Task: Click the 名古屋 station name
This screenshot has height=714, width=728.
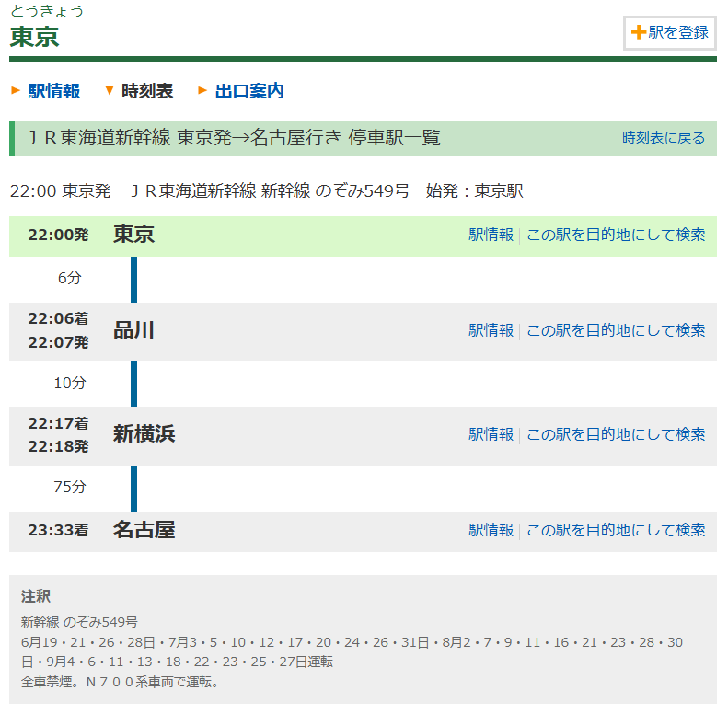Action: (144, 530)
